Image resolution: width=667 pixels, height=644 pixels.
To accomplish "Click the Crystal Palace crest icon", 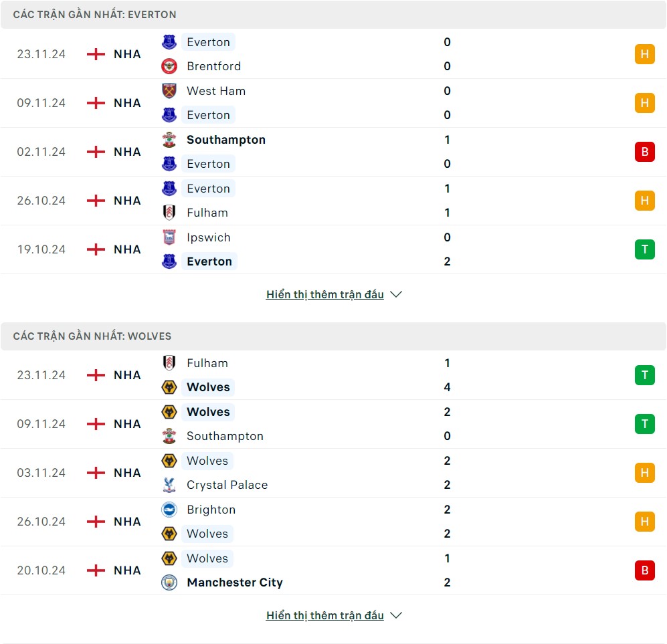I will point(169,485).
